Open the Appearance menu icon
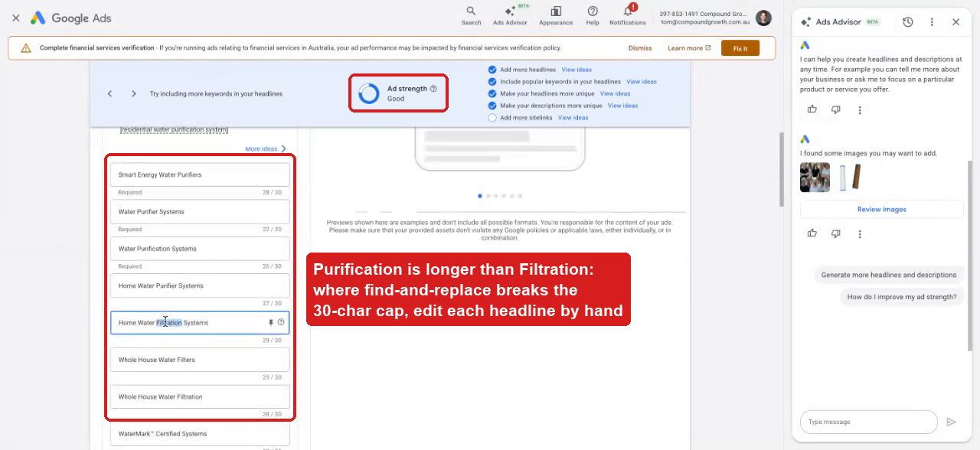 556,15
